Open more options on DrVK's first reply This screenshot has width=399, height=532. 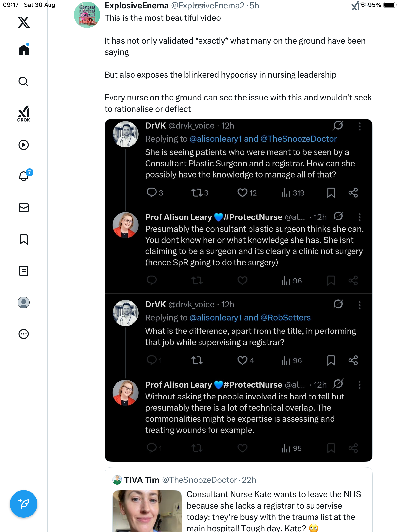(x=360, y=126)
